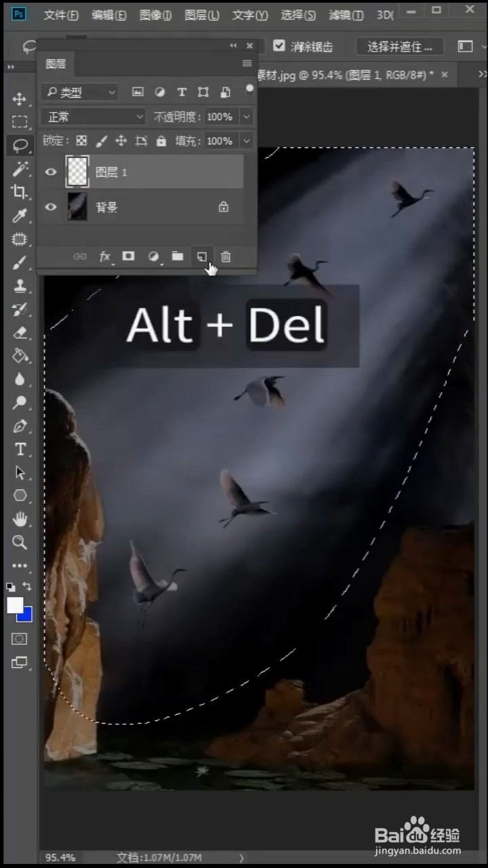Filter for type layers
Screen dimensions: 488x868
pyautogui.click(x=182, y=92)
